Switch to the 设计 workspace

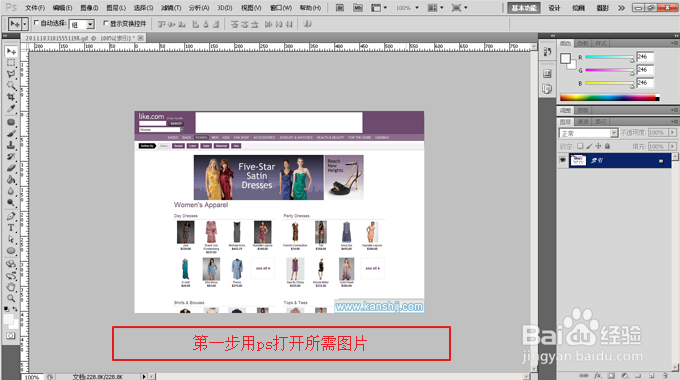click(x=554, y=8)
